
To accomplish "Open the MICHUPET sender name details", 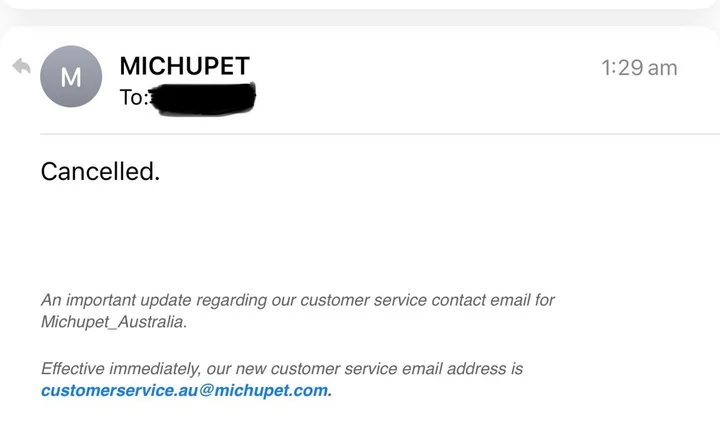I will click(x=184, y=66).
